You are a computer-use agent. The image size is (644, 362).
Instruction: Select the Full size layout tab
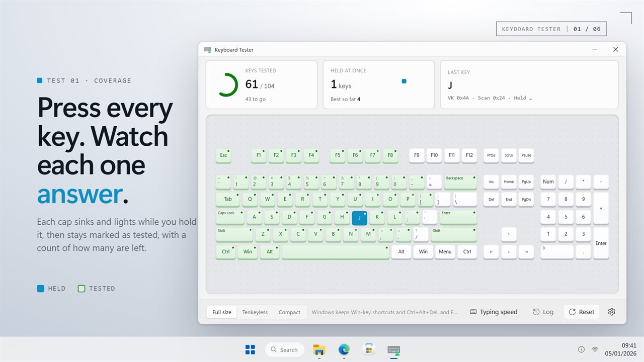[x=222, y=312]
